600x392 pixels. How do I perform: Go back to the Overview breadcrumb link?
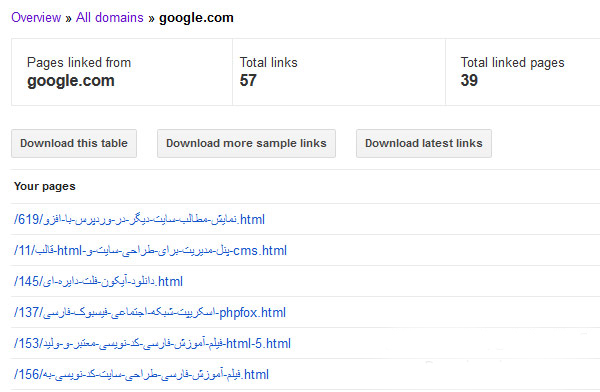[x=36, y=18]
